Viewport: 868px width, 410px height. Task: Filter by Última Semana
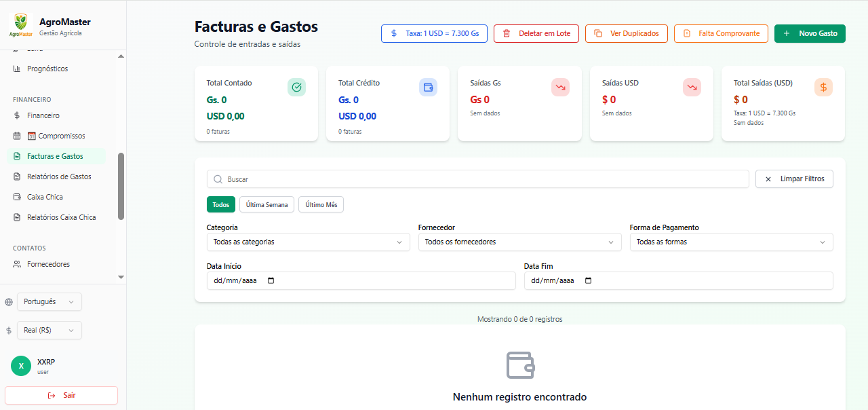pyautogui.click(x=267, y=204)
